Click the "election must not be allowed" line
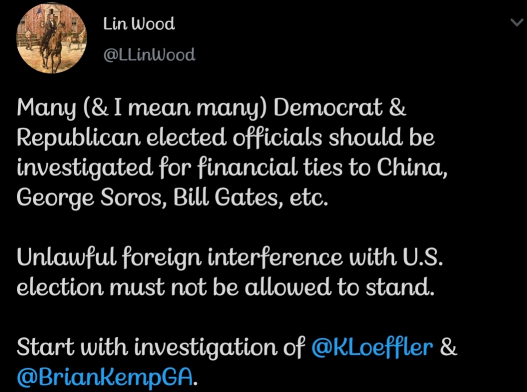Screen dimensions: 527x392 point(226,287)
